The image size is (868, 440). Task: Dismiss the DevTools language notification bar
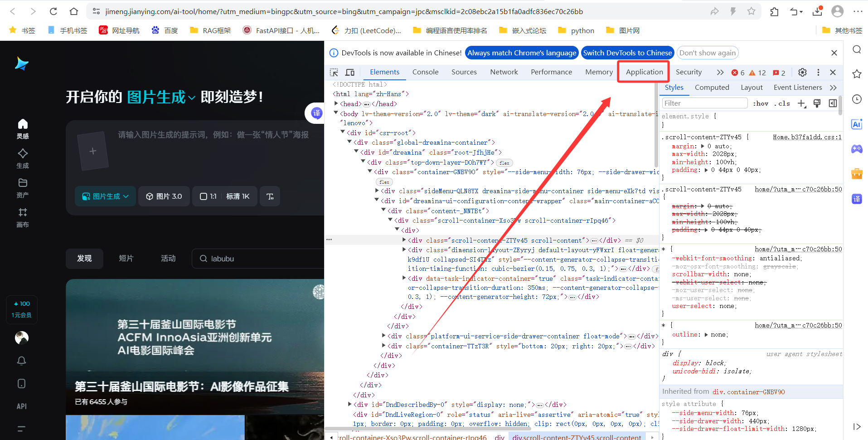pyautogui.click(x=834, y=53)
